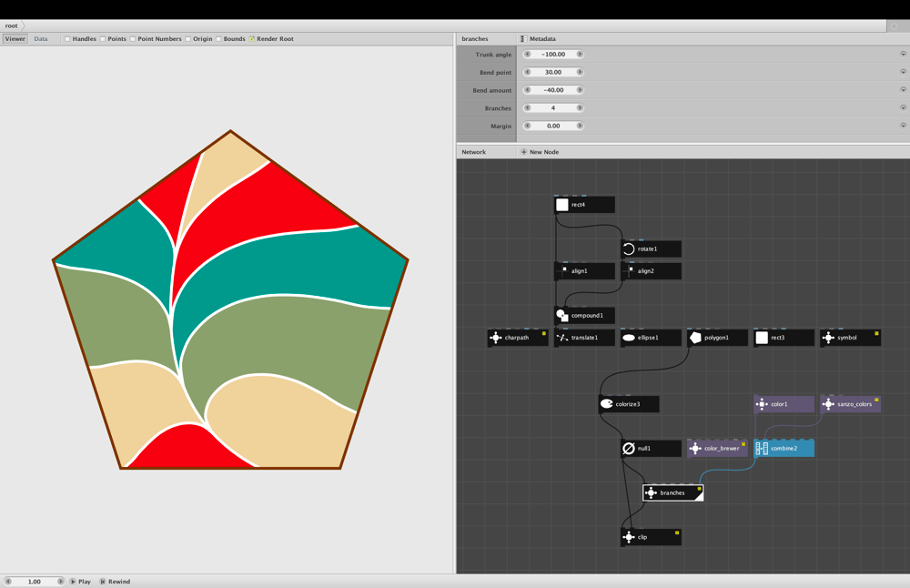Enable the Bounds checkbox
910x588 pixels.
218,39
